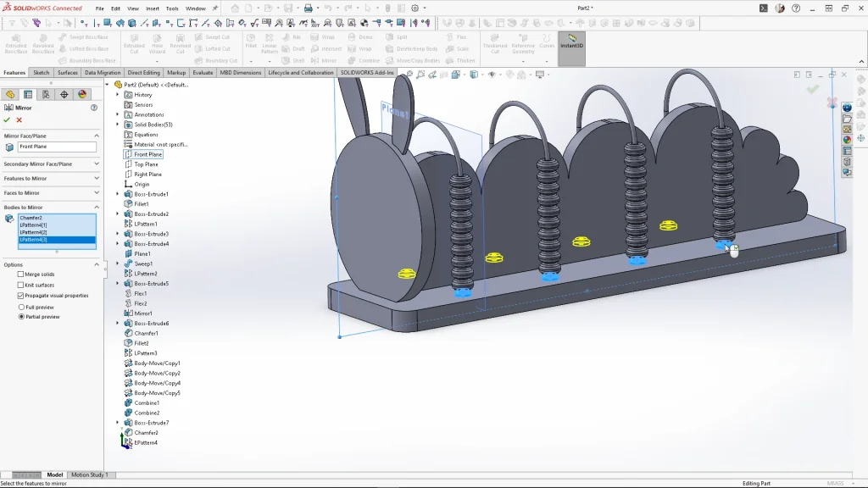Image resolution: width=868 pixels, height=488 pixels.
Task: Select the Full preview radio button
Action: (x=21, y=307)
